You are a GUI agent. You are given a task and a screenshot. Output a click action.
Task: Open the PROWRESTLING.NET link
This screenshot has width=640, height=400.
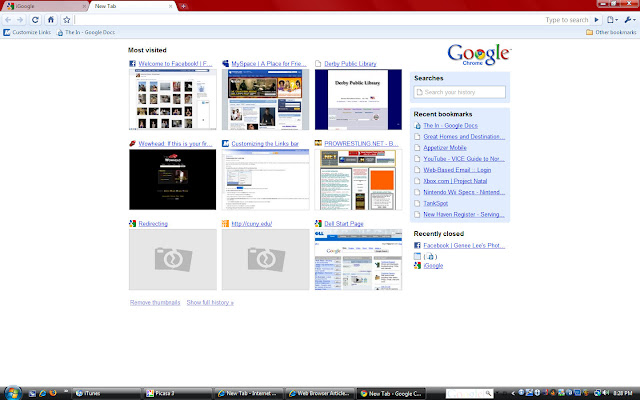pos(361,144)
